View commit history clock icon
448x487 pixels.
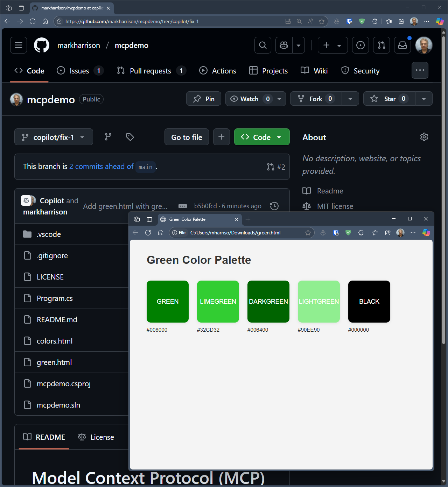(274, 206)
